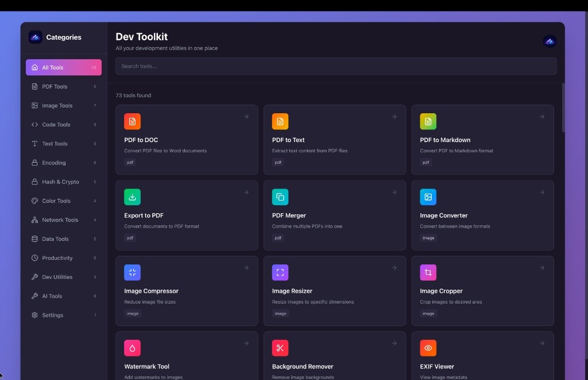Open the Data Tools category
Image resolution: width=588 pixels, height=380 pixels.
click(x=64, y=239)
